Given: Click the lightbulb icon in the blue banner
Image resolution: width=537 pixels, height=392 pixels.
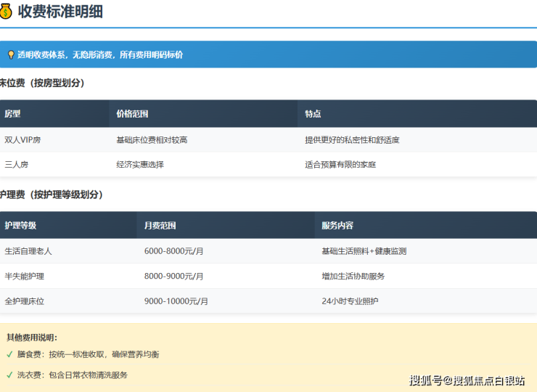Looking at the screenshot, I should tap(11, 54).
